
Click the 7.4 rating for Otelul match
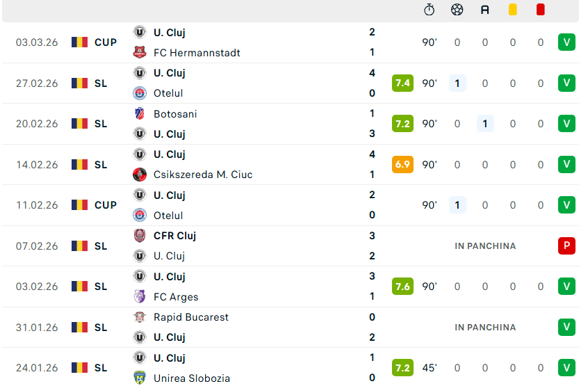pos(402,83)
